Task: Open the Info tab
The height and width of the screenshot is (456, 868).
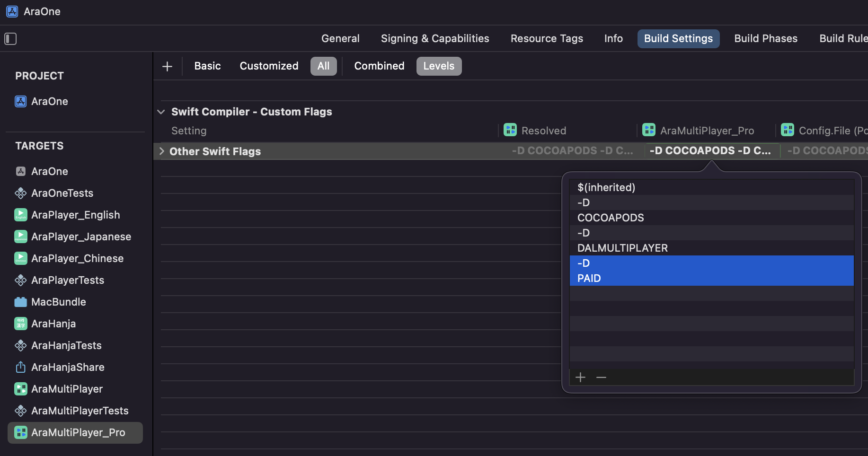Action: coord(613,39)
